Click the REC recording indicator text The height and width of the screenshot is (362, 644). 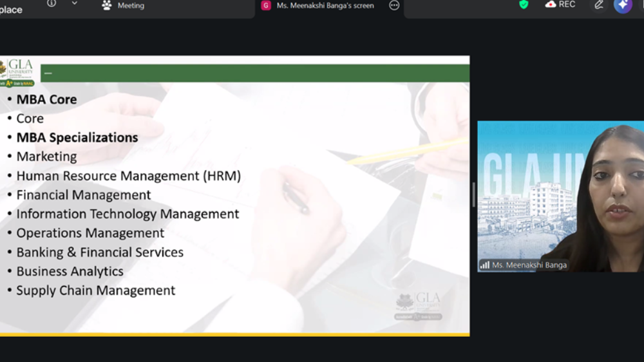click(567, 4)
